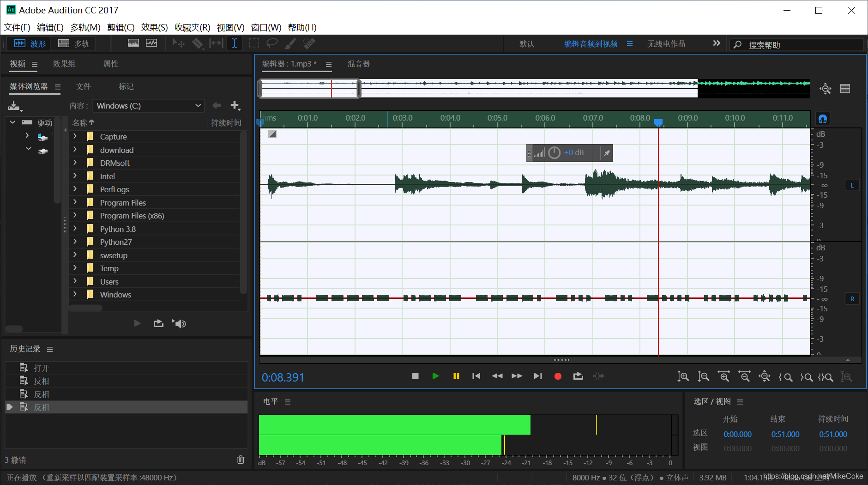This screenshot has height=485, width=868.
Task: Click the 0:08.391 current time display
Action: tap(283, 378)
